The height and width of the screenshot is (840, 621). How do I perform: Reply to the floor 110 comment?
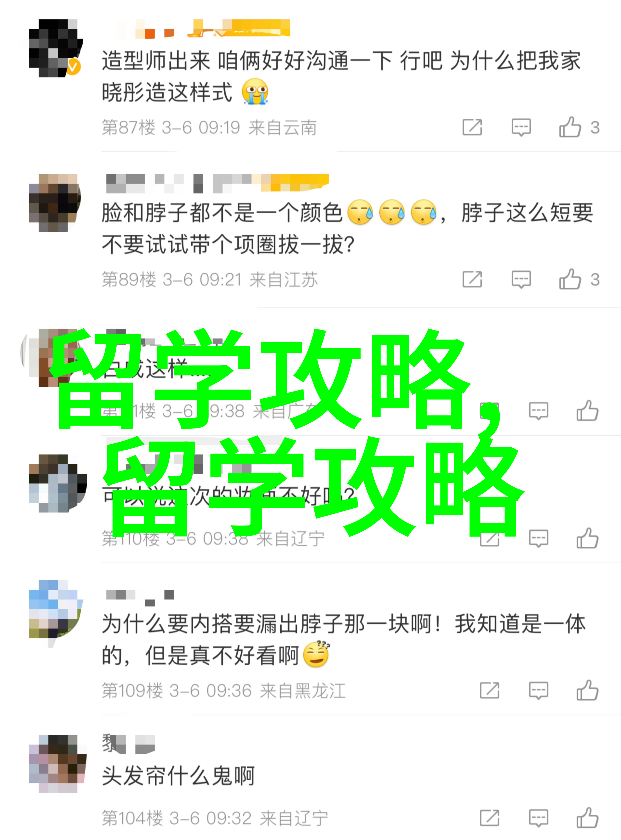[538, 539]
